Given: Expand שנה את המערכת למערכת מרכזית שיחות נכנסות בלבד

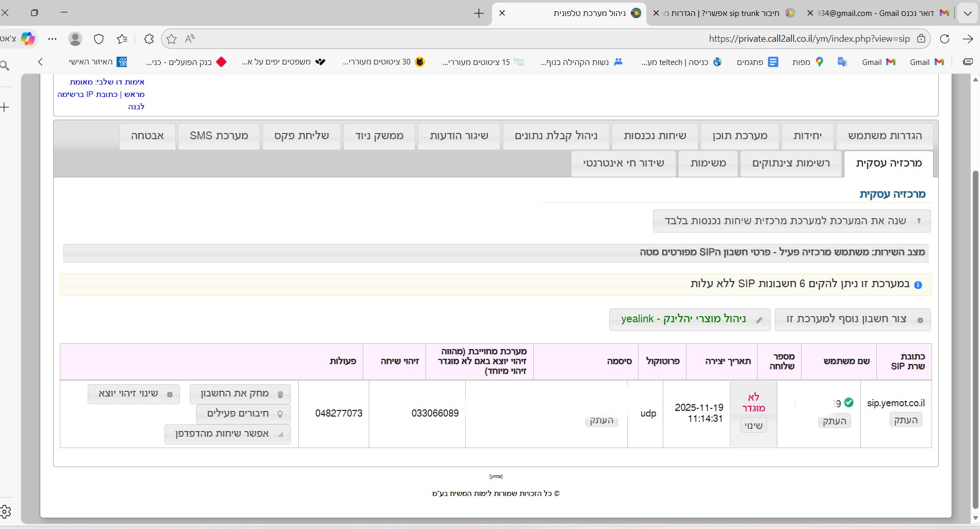Looking at the screenshot, I should (791, 221).
